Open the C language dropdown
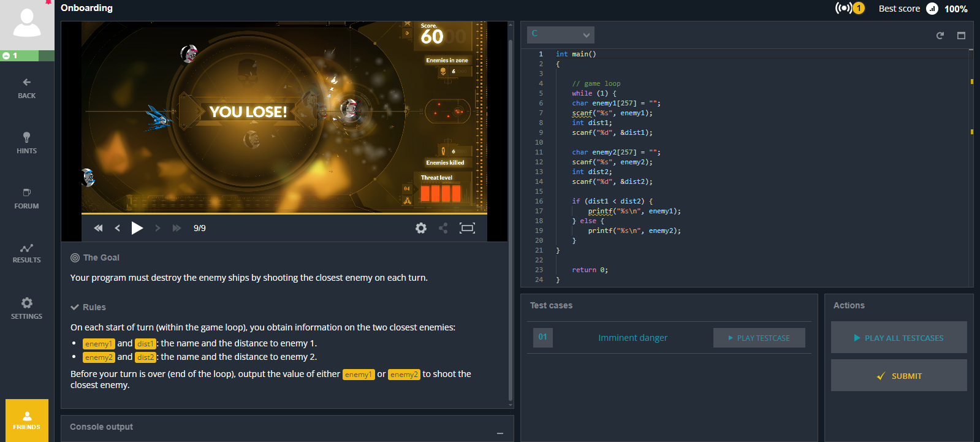The image size is (980, 442). click(x=560, y=34)
